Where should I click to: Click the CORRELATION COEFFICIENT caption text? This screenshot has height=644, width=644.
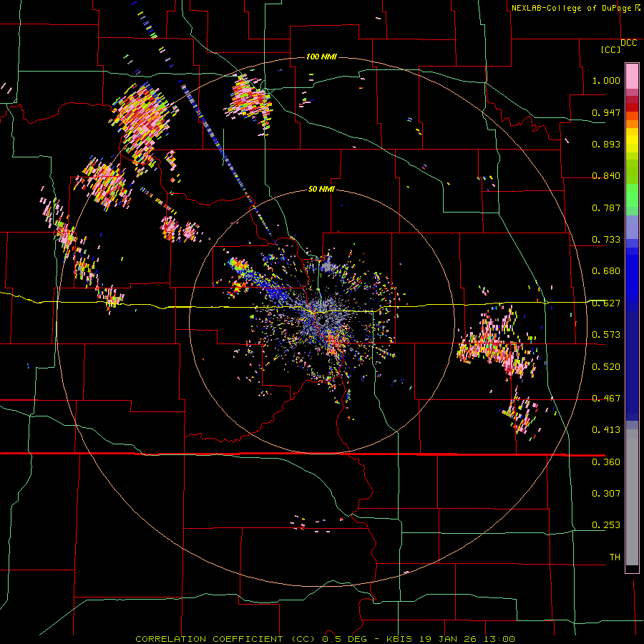pos(209,639)
